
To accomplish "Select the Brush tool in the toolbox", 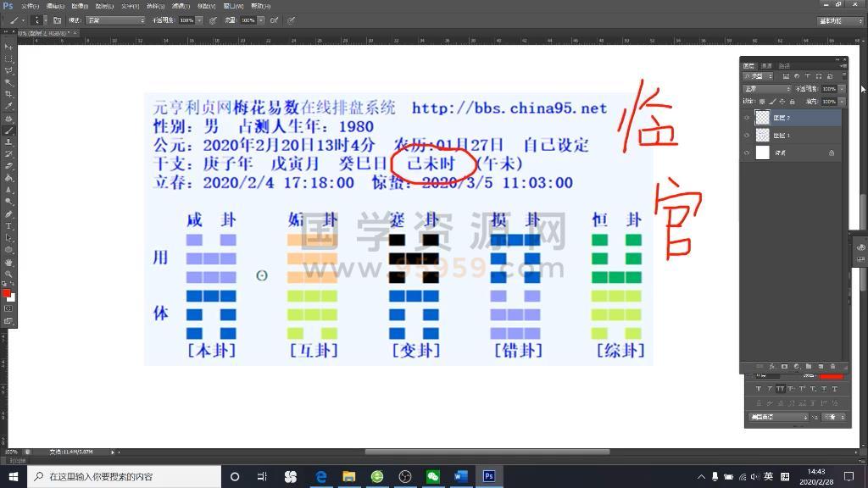I will tap(8, 130).
